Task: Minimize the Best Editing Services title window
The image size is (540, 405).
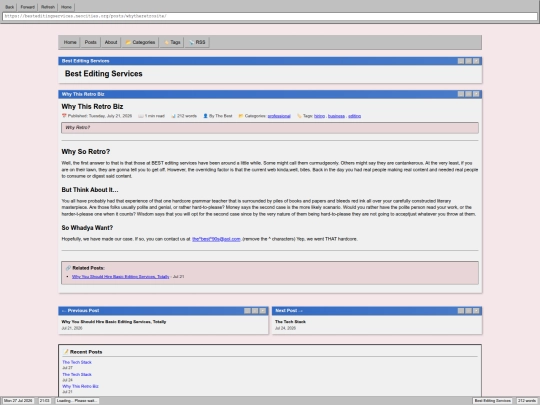Action: point(461,61)
